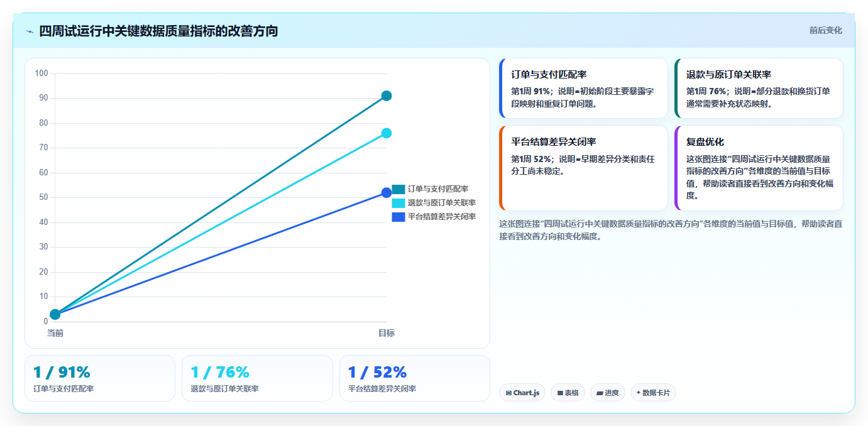The image size is (868, 426).
Task: Click the 数据卡片 tag chip
Action: (x=653, y=393)
